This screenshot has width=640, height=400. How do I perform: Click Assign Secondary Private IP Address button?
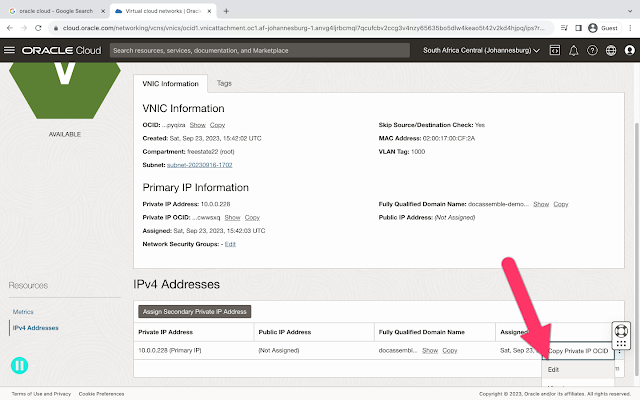point(195,311)
